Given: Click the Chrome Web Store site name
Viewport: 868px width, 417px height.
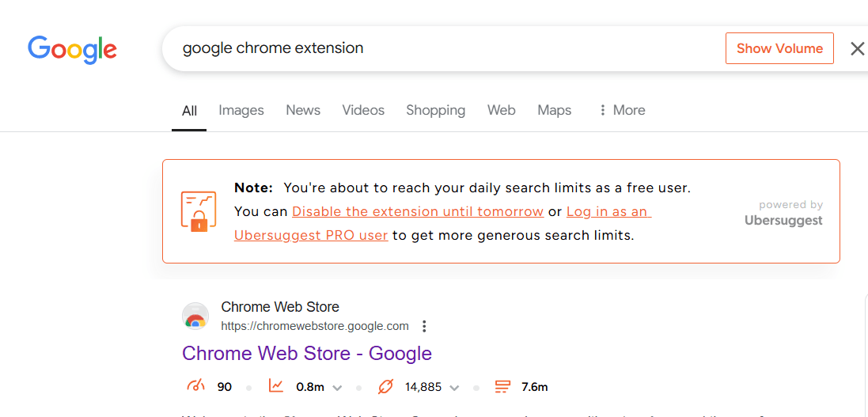Looking at the screenshot, I should tap(280, 306).
